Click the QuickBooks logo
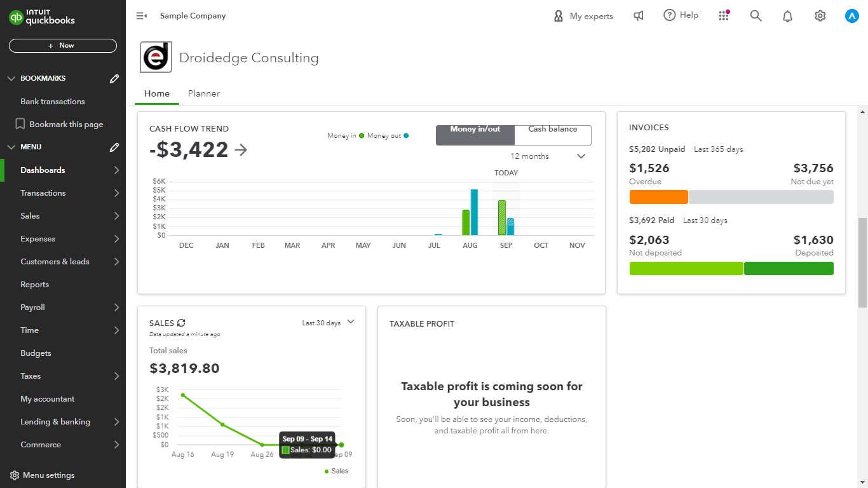Viewport: 868px width, 488px height. (42, 17)
